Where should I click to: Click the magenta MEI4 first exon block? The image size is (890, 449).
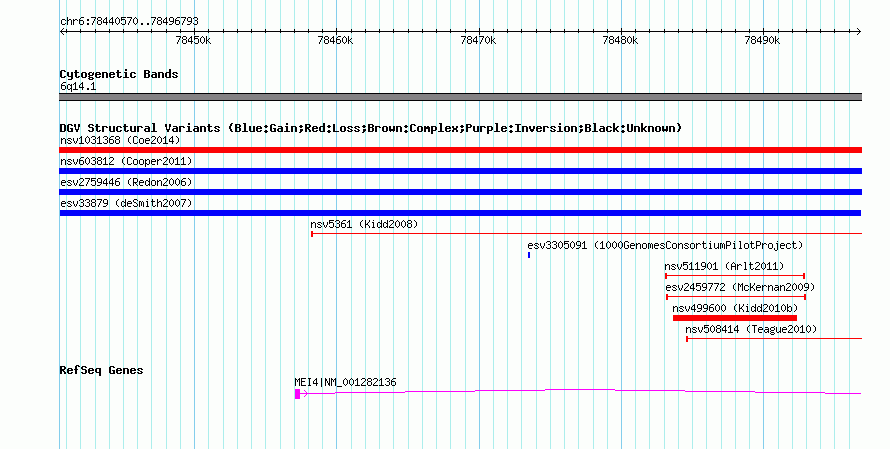click(297, 393)
